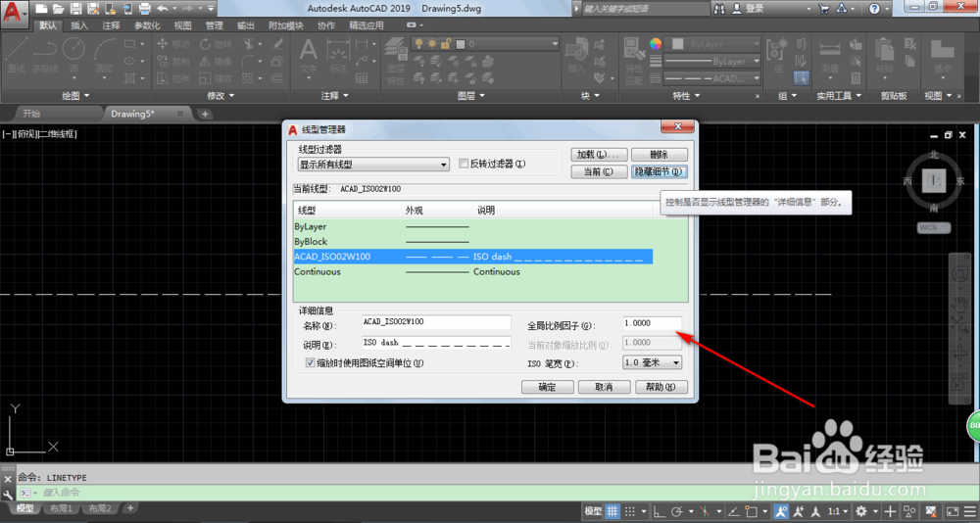Switch to the Insert (插入) ribbon tab
980x523 pixels.
pos(79,25)
